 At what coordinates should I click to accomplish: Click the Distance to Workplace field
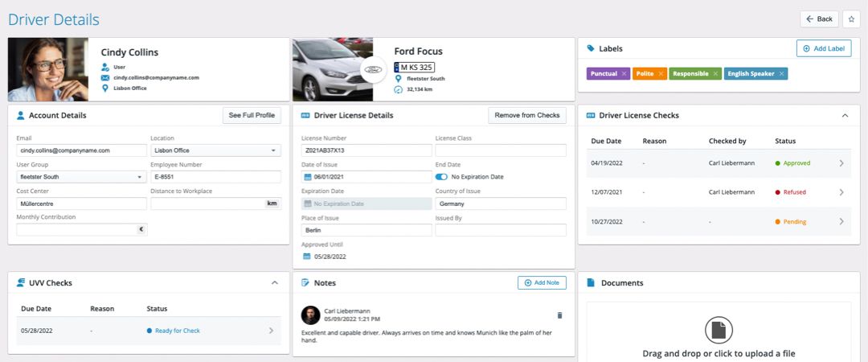coord(215,204)
